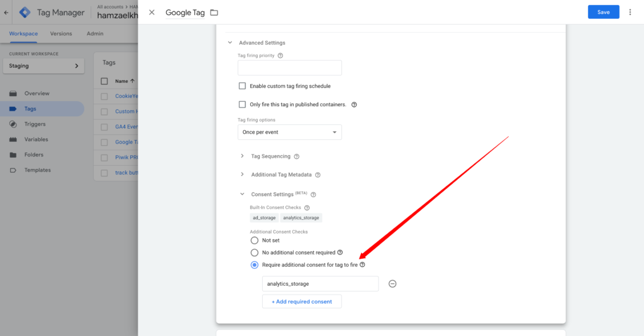Close the Google Tag editor panel
The height and width of the screenshot is (336, 644).
tap(152, 13)
